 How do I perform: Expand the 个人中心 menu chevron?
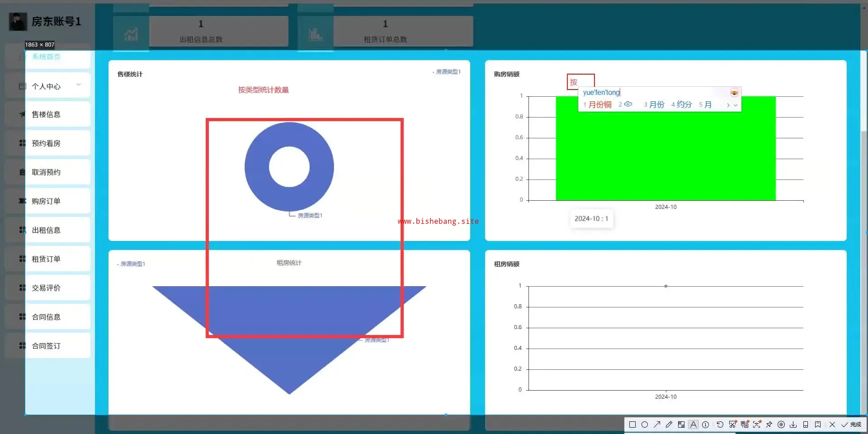(x=79, y=85)
